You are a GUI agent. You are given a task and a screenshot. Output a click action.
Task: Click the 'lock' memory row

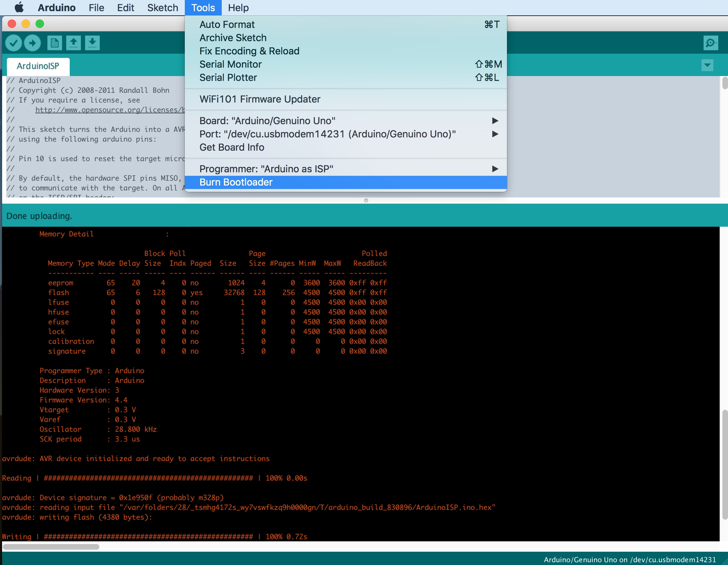(x=218, y=332)
